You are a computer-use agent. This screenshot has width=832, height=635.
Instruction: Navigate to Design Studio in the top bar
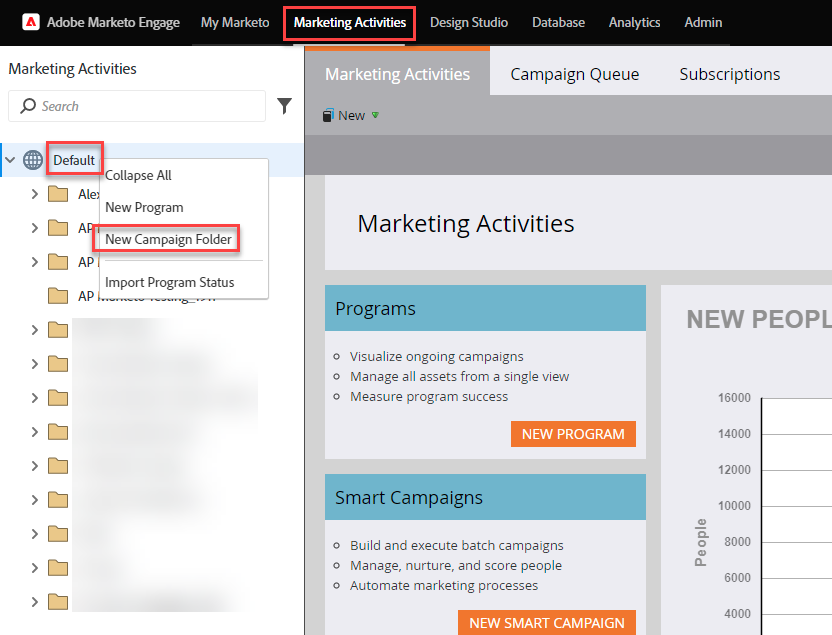click(x=468, y=21)
